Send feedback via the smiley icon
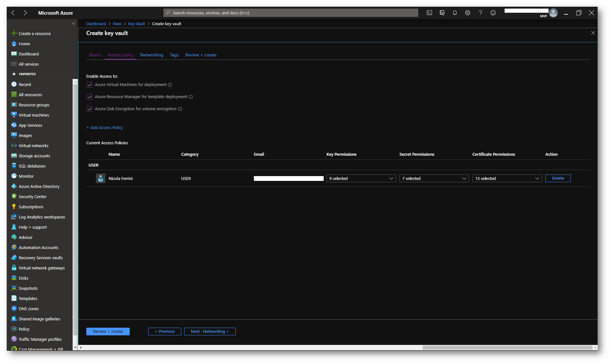Viewport: 611px width, 364px height. [x=493, y=13]
